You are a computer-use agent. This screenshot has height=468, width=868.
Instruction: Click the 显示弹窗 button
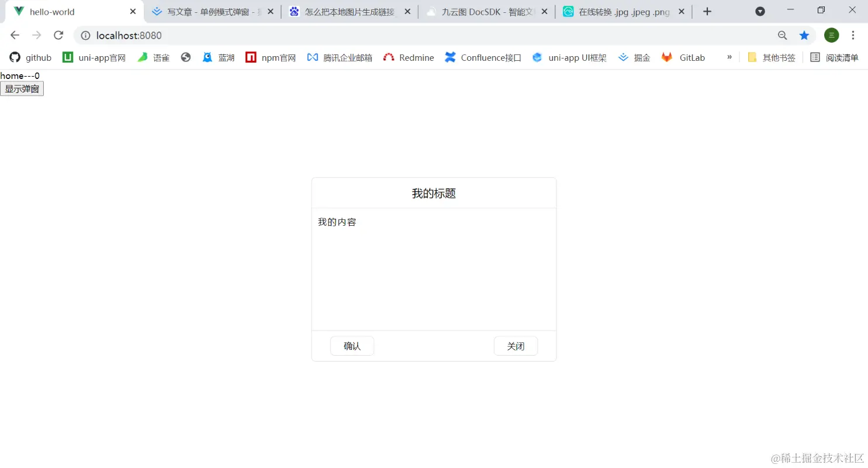[22, 88]
